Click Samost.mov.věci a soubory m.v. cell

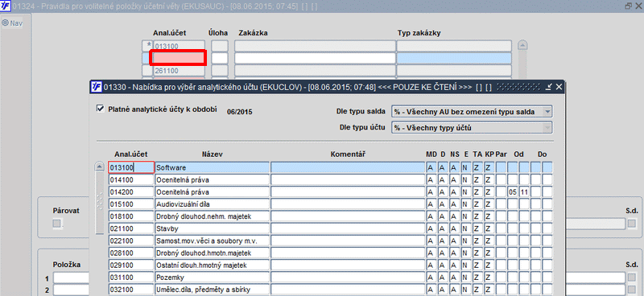(x=212, y=240)
